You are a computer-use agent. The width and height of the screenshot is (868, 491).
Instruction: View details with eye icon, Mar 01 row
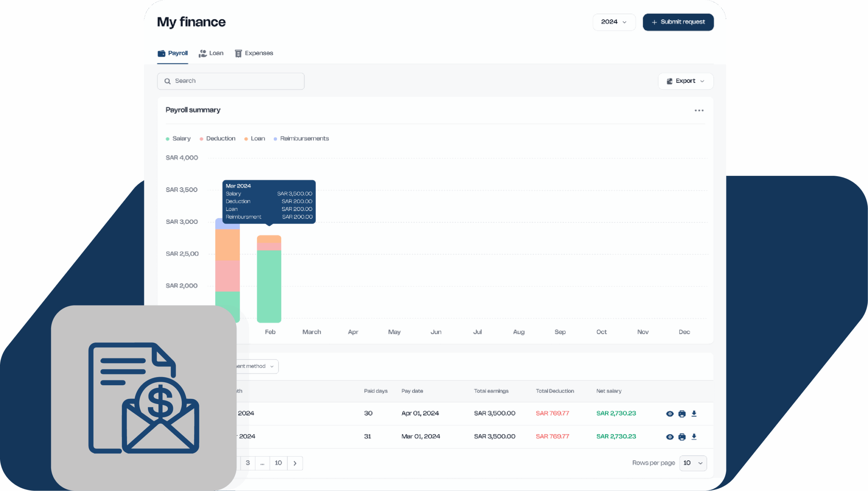670,437
